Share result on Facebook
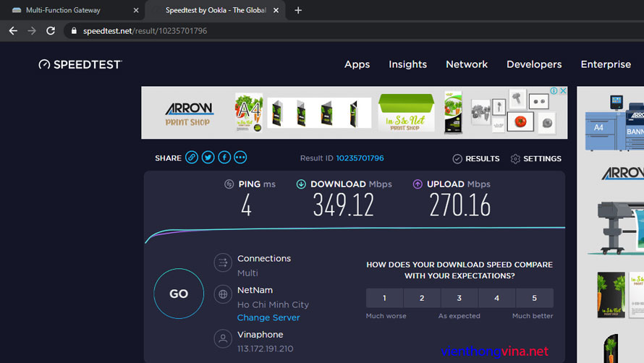The height and width of the screenshot is (363, 644). point(224,158)
